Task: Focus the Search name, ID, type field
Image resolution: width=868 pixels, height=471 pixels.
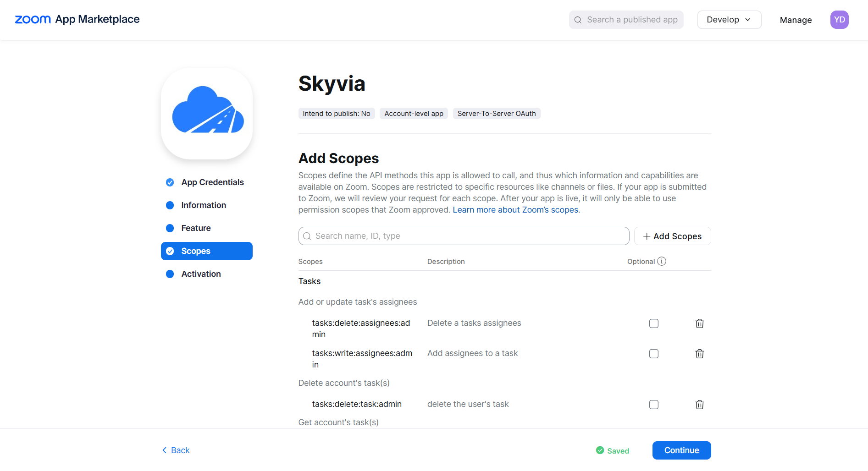Action: pyautogui.click(x=464, y=236)
